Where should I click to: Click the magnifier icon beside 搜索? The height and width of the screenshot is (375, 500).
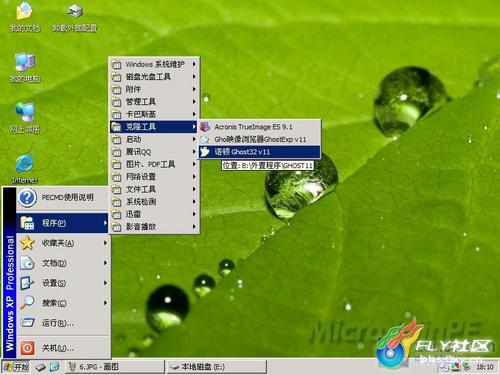tap(27, 303)
